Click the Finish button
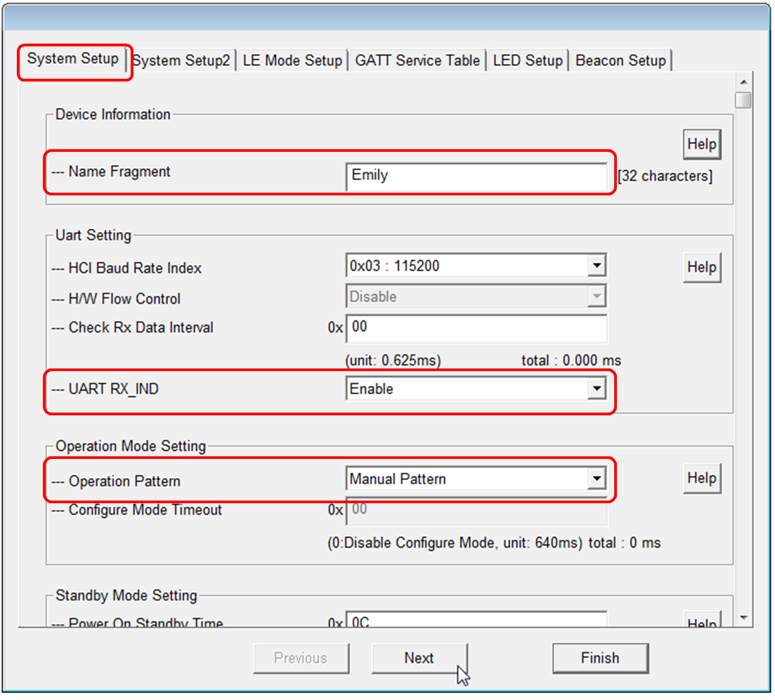The width and height of the screenshot is (775, 700). point(600,659)
